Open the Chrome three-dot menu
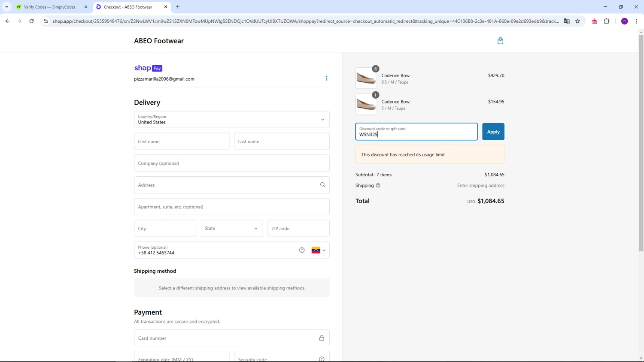 (636, 21)
